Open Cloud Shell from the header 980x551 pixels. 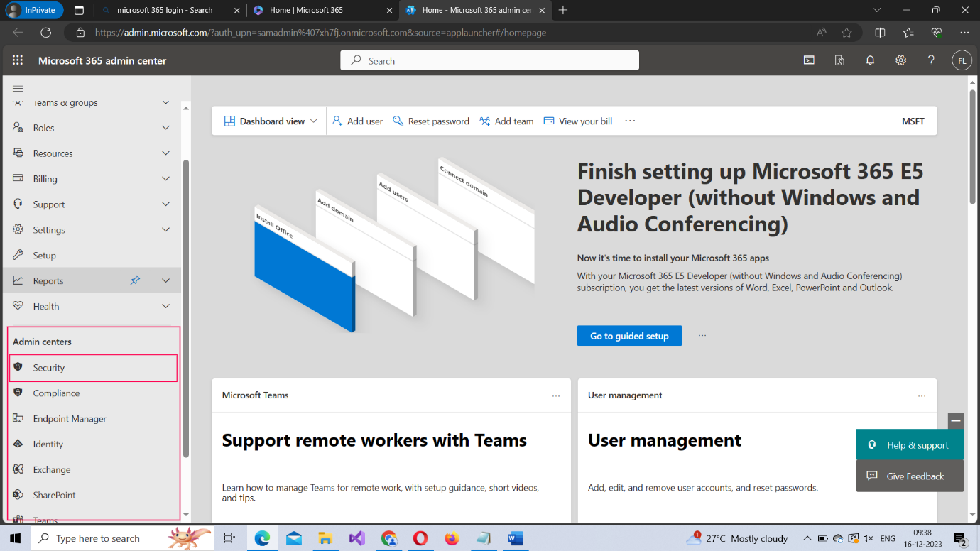click(x=809, y=60)
